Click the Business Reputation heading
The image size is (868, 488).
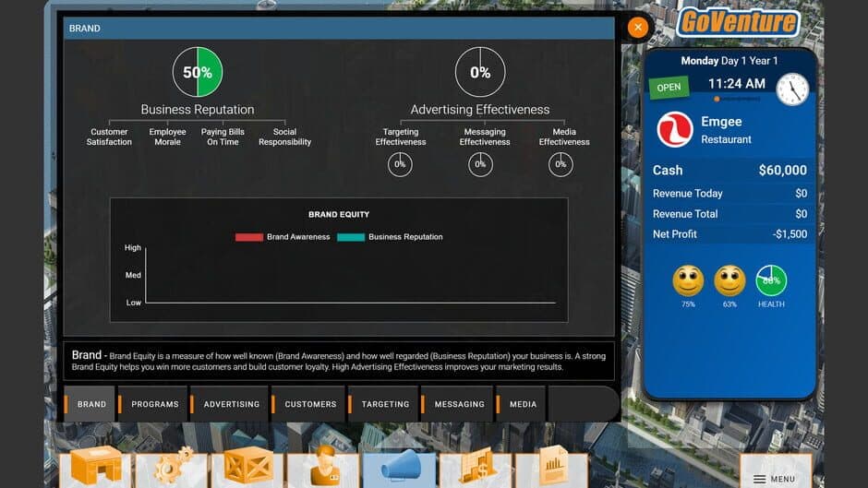pos(198,110)
